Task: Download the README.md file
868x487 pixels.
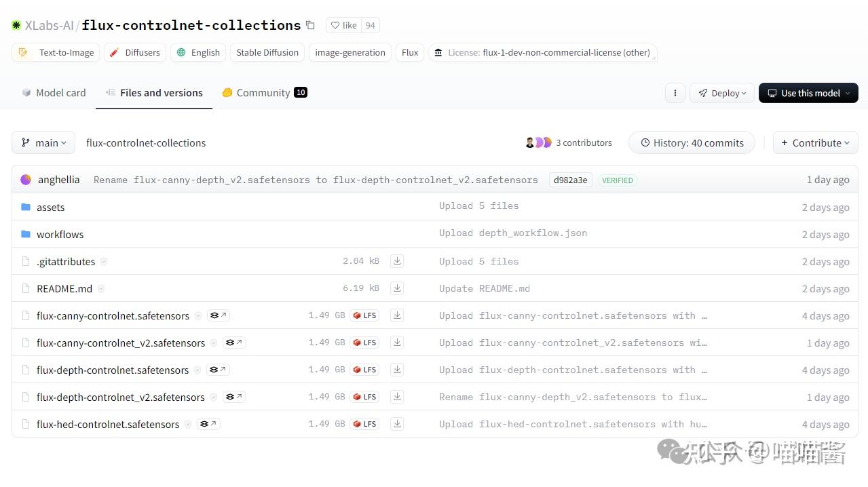Action: tap(397, 288)
